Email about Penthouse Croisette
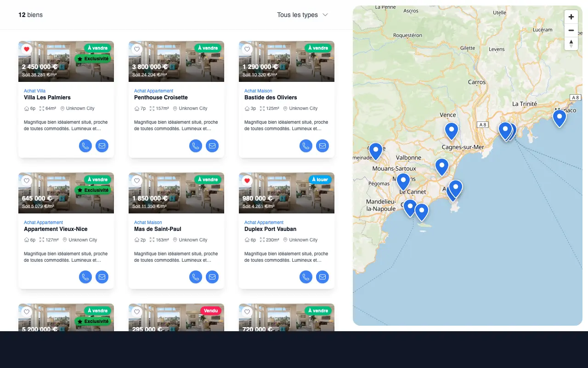Screen dimensions: 588x368 pos(212,146)
